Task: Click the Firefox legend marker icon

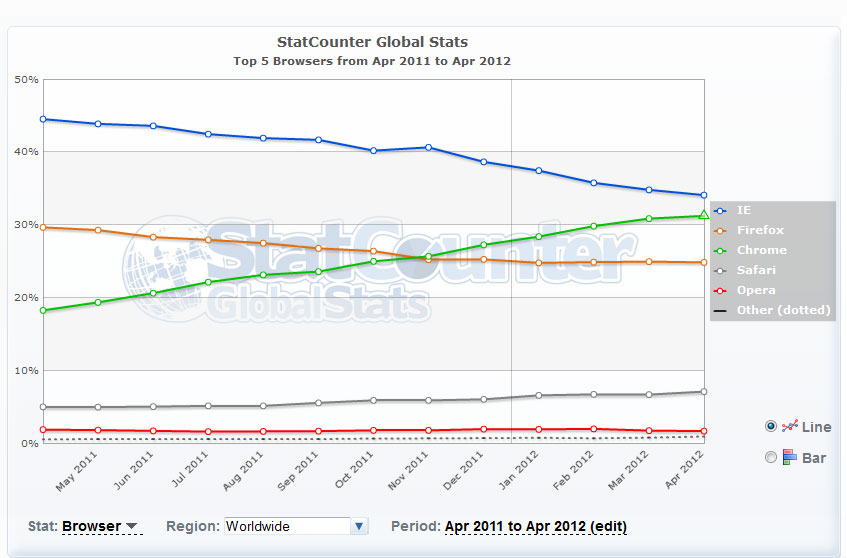Action: click(x=720, y=230)
